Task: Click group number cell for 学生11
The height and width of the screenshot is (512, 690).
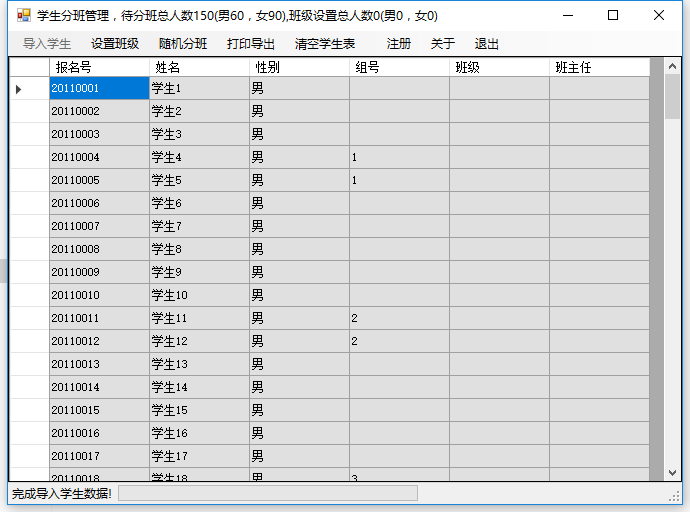Action: pyautogui.click(x=399, y=318)
